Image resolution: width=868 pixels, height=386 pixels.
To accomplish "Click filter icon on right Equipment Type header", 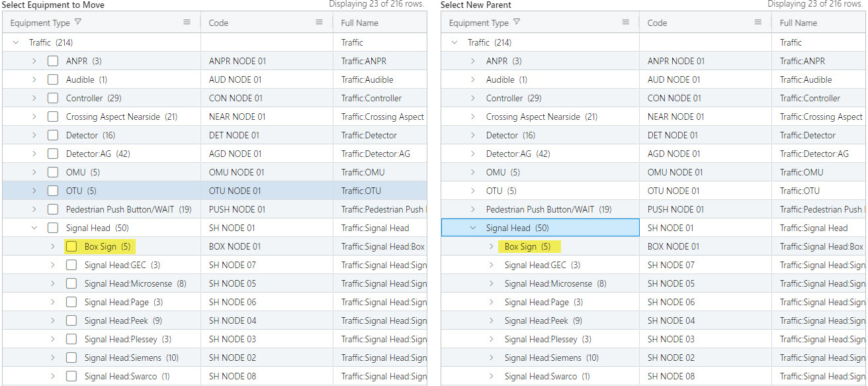I will [x=517, y=23].
